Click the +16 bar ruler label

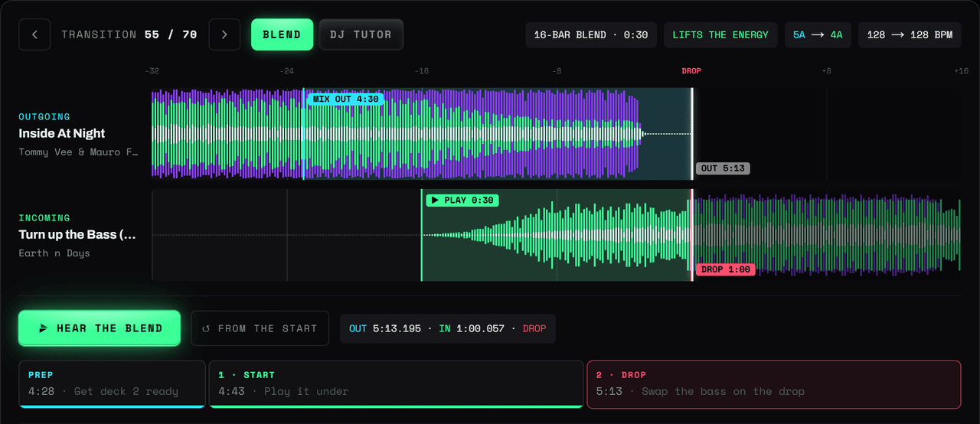961,70
